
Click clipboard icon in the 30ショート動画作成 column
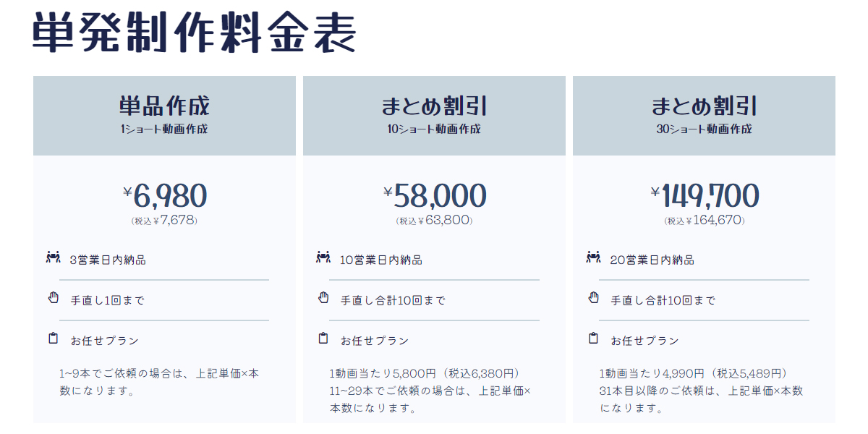[593, 338]
